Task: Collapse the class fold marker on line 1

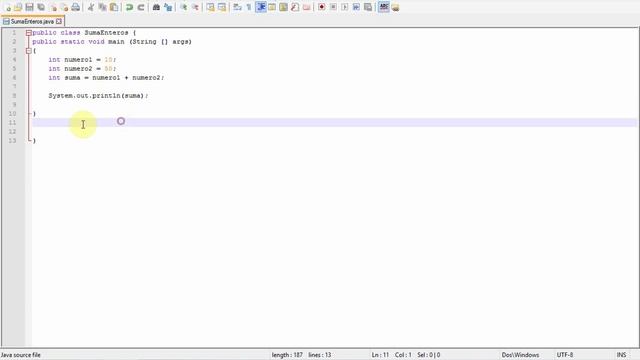Action: click(29, 33)
